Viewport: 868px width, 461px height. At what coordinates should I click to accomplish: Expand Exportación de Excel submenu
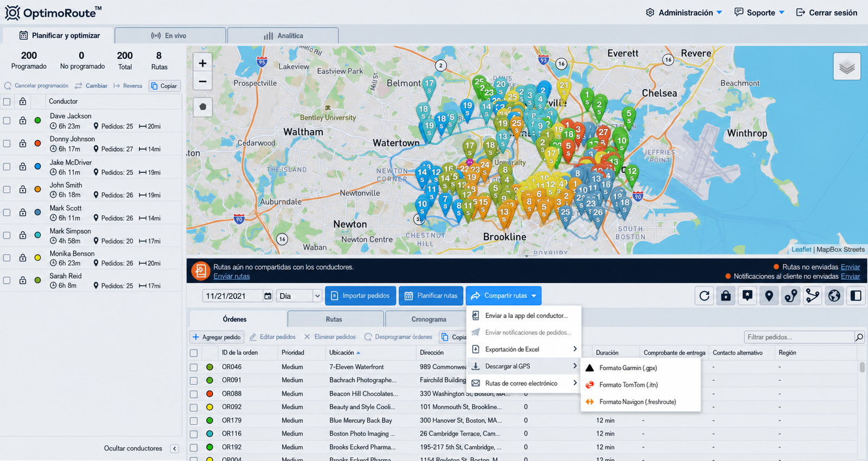coord(524,349)
